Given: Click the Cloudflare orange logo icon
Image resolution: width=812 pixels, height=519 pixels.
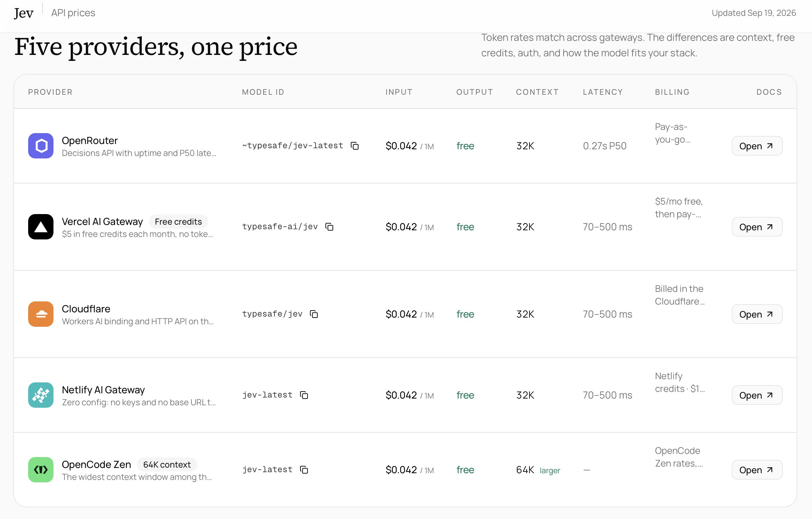Looking at the screenshot, I should pos(41,314).
